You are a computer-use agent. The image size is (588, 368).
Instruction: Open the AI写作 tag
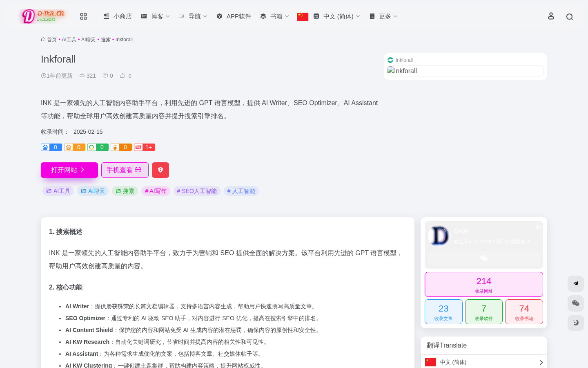pos(156,191)
